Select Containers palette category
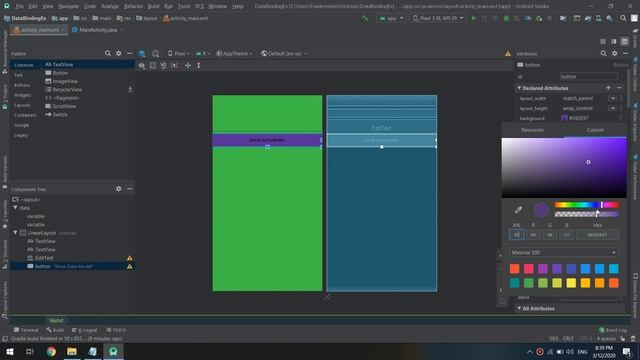This screenshot has width=640, height=360. pyautogui.click(x=25, y=115)
